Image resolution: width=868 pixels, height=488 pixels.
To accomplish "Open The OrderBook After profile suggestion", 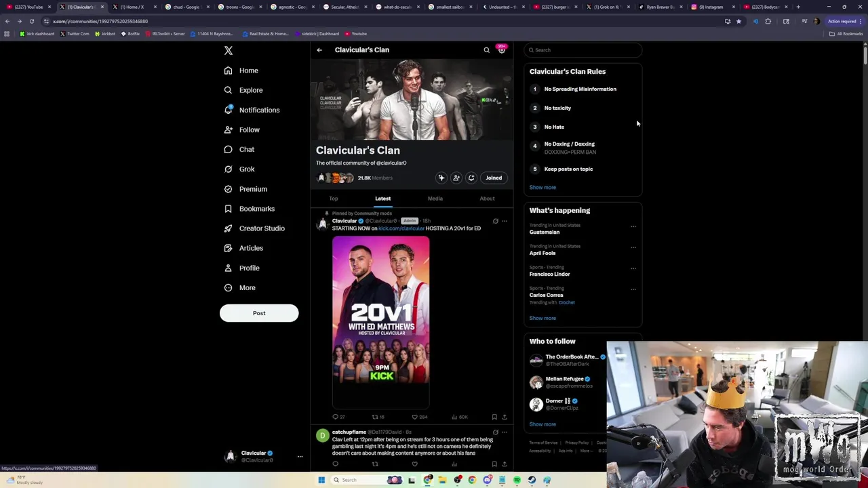I will [x=572, y=357].
